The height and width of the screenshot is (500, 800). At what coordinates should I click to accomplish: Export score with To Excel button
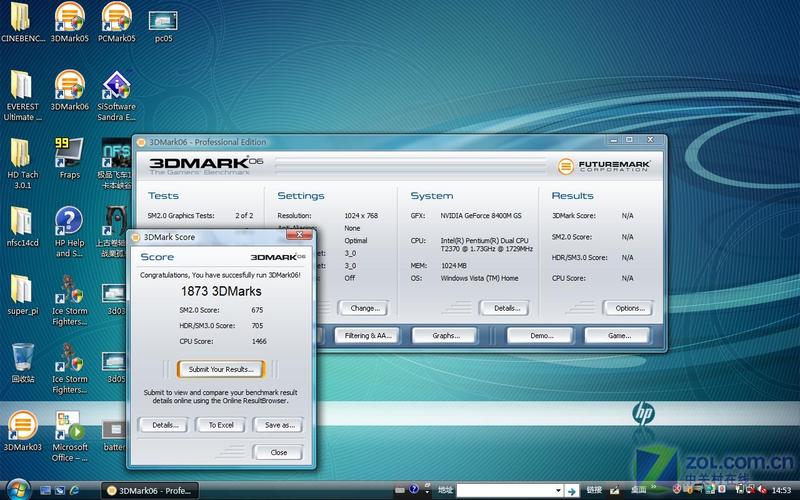click(220, 424)
